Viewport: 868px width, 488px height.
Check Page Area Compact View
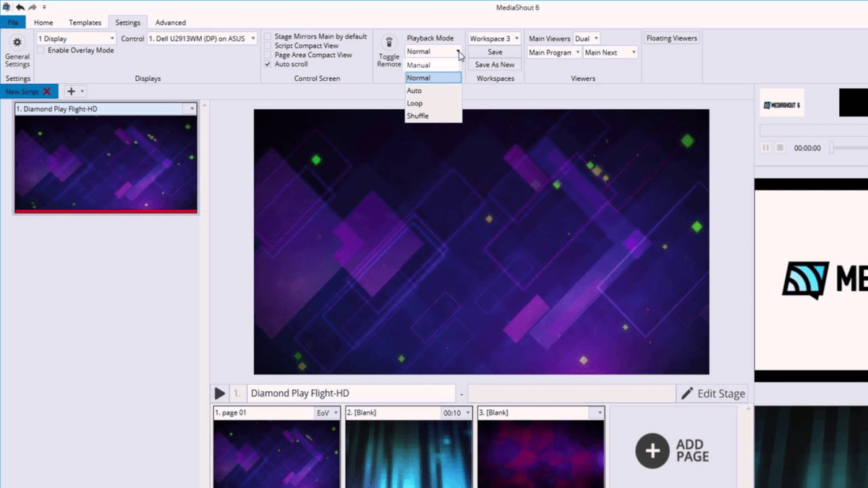268,55
